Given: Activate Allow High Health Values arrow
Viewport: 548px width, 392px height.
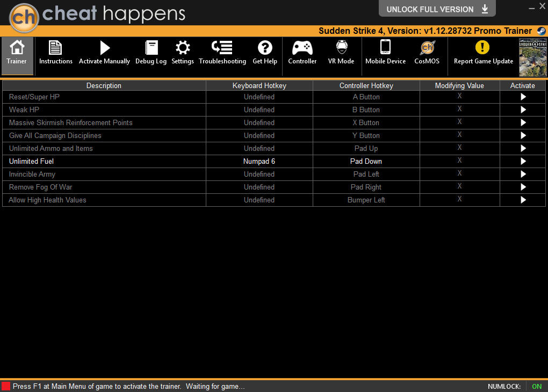Looking at the screenshot, I should coord(523,200).
